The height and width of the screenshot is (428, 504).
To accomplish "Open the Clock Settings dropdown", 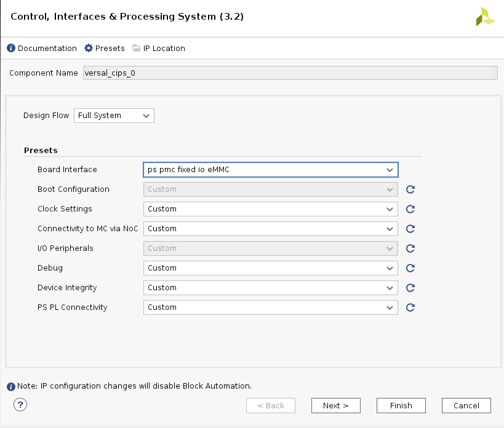I will pos(270,209).
